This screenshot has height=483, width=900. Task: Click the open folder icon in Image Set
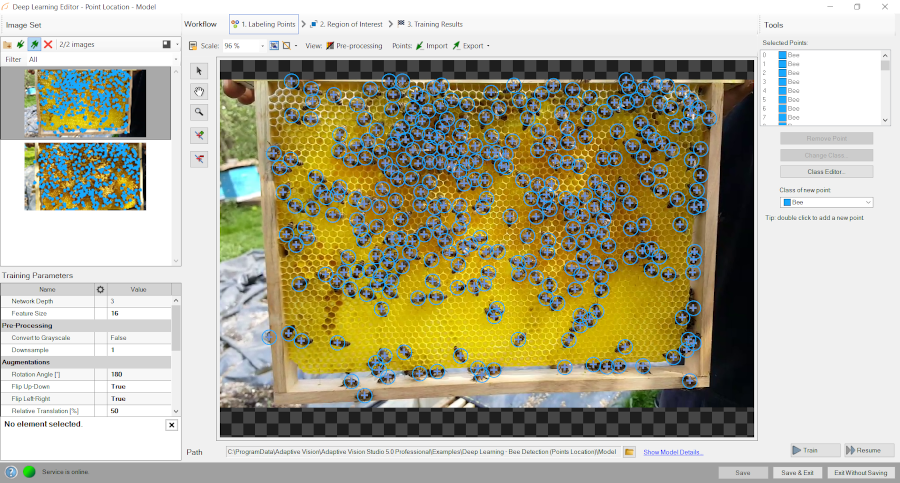click(x=7, y=45)
